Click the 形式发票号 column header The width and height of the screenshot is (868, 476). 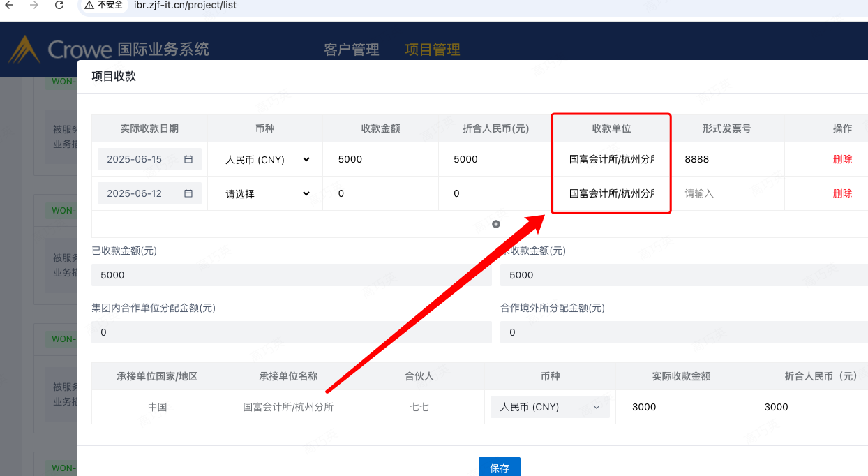point(727,128)
